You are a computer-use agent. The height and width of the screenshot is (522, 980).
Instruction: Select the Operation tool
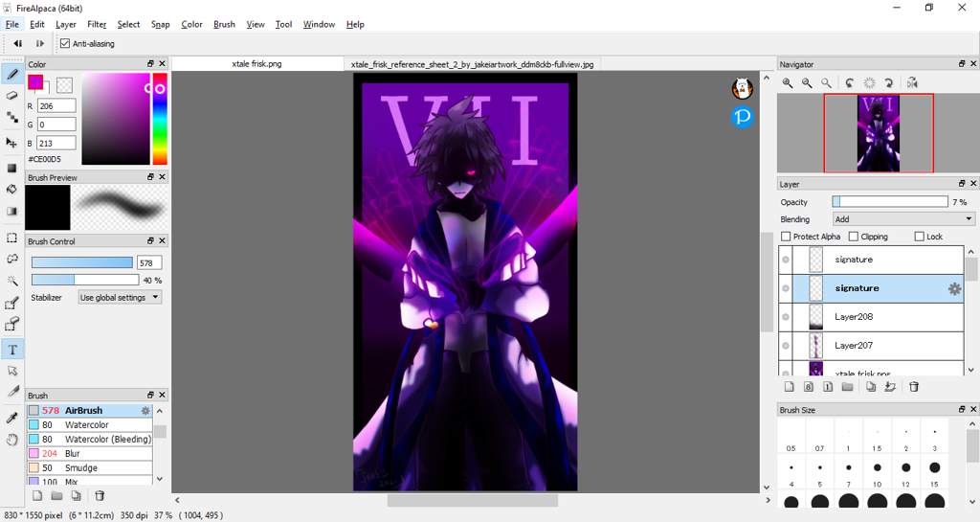(x=11, y=371)
